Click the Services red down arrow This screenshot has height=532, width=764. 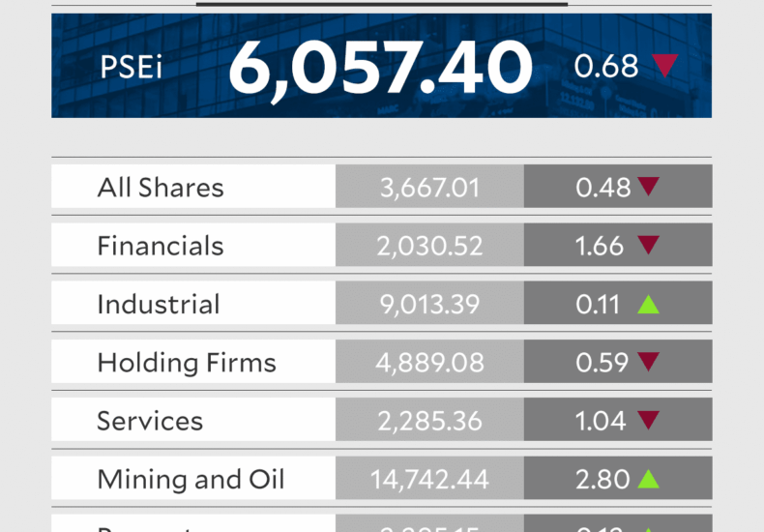(x=648, y=421)
